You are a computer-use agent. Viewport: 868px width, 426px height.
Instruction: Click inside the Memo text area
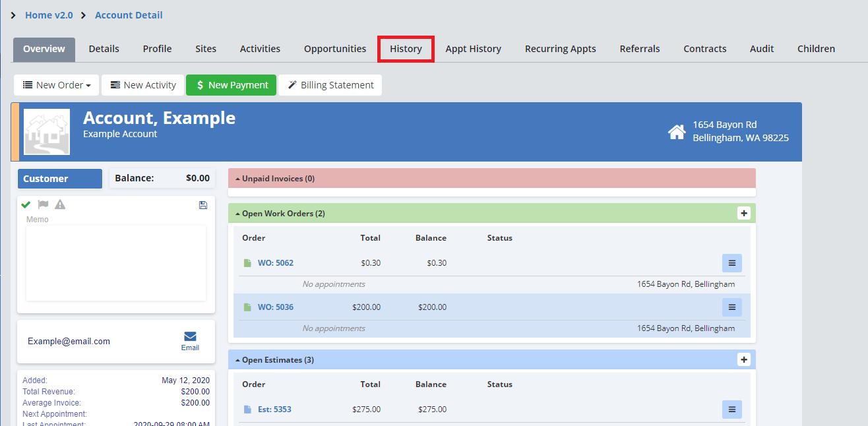tap(115, 262)
